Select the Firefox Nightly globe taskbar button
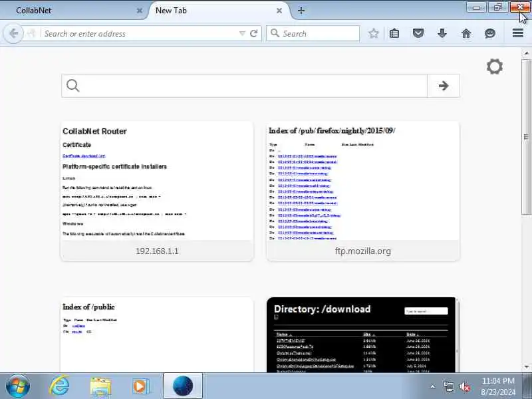The image size is (532, 399). click(183, 386)
